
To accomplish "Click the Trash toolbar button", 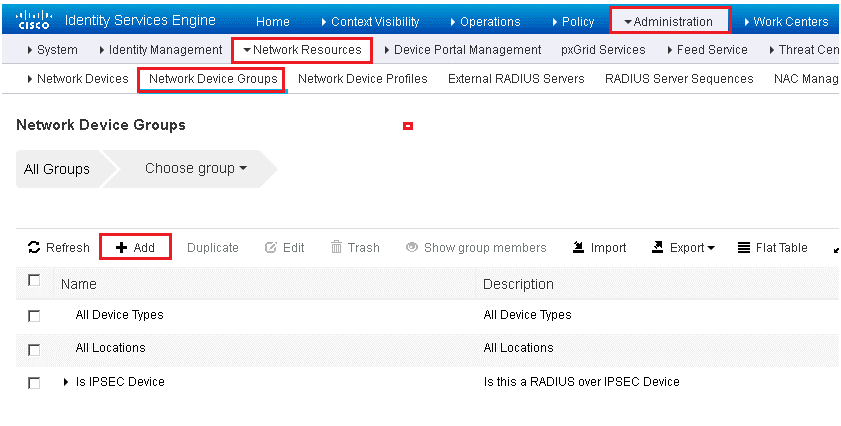I will (355, 247).
